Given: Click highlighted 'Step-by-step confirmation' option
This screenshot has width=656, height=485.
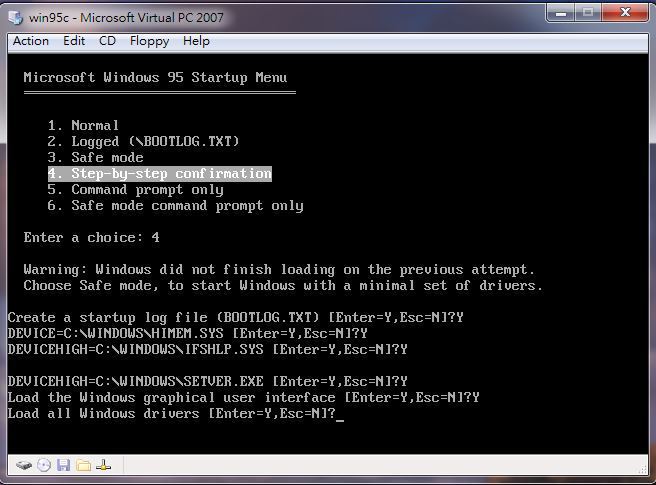Looking at the screenshot, I should 160,173.
